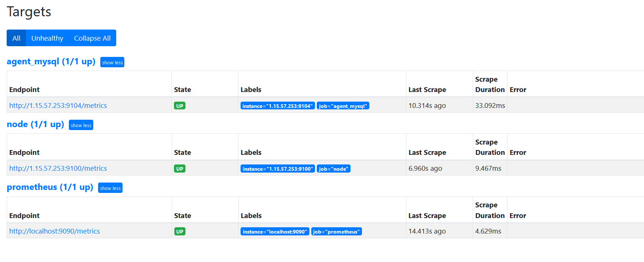Viewport: 644px width, 262px height.
Task: Click job="prometheus" label badge
Action: click(x=336, y=231)
